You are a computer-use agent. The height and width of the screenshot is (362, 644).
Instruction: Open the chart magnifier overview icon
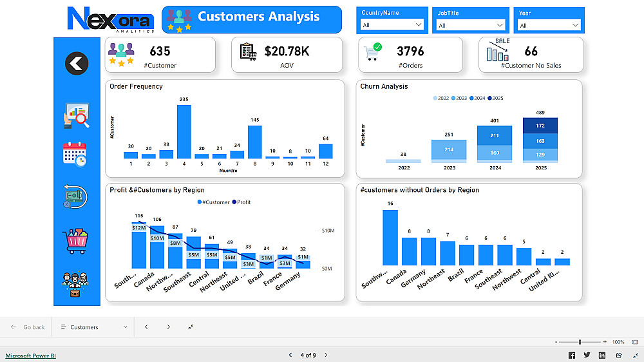(x=77, y=115)
